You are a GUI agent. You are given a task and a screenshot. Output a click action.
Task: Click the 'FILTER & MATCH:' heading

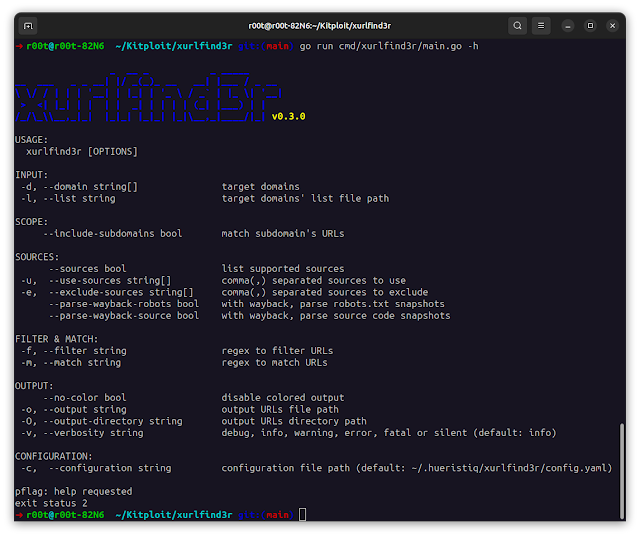57,339
